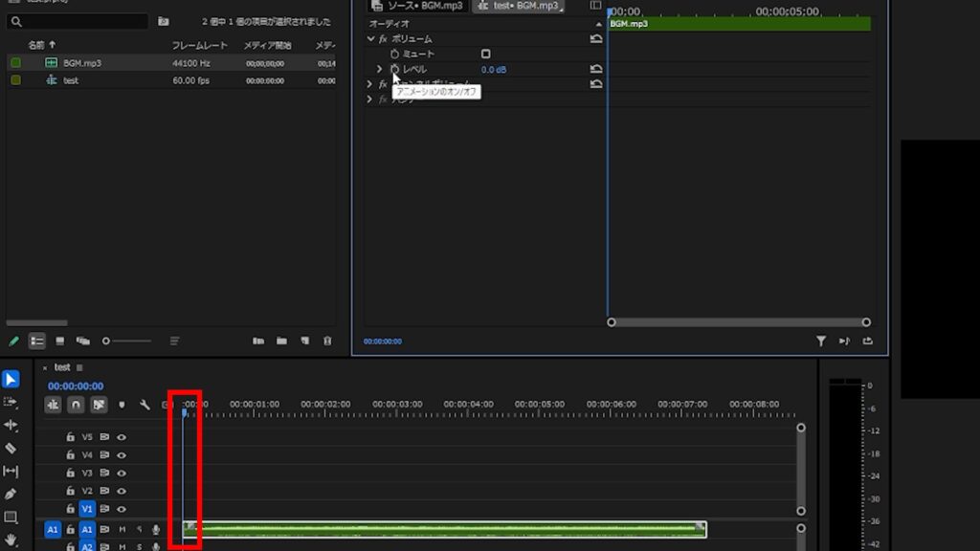Select the Track Select Forward tool
Screen dimensions: 980x551
point(11,402)
